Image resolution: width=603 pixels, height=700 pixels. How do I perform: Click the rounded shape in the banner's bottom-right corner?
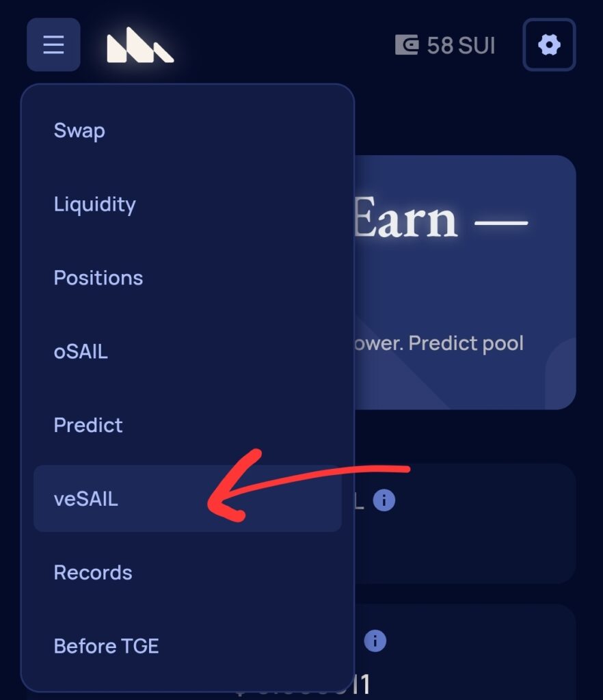tap(561, 376)
